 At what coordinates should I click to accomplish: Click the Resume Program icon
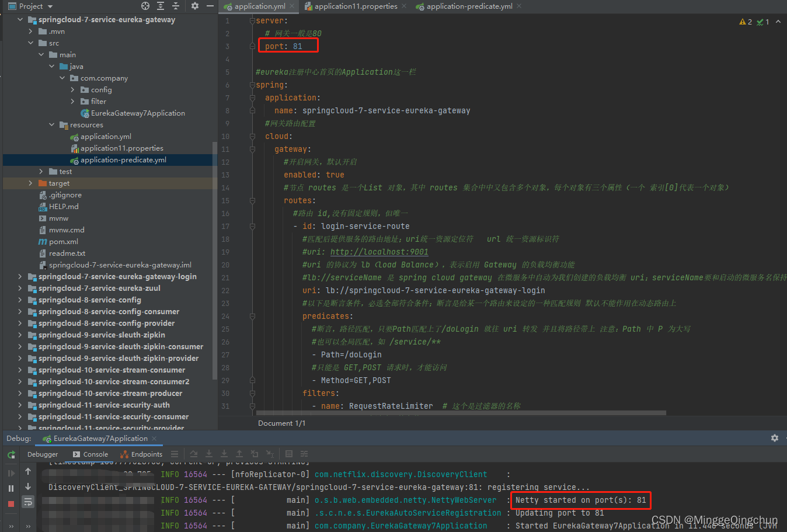11,473
